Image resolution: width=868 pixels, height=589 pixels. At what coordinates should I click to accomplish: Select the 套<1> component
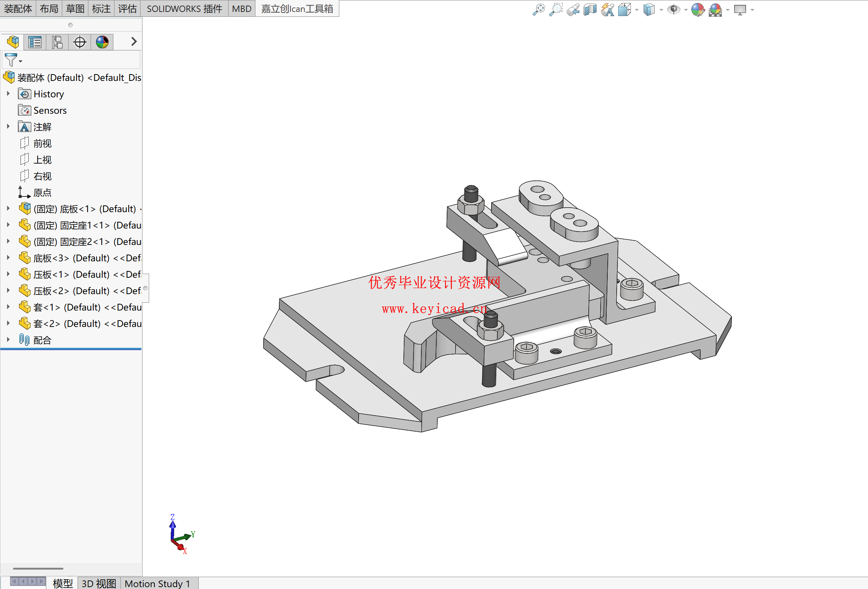tap(80, 308)
